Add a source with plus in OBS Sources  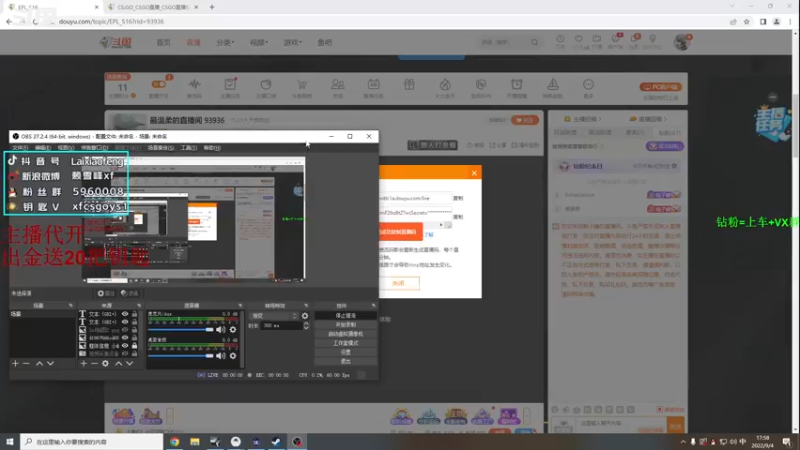pyautogui.click(x=84, y=363)
